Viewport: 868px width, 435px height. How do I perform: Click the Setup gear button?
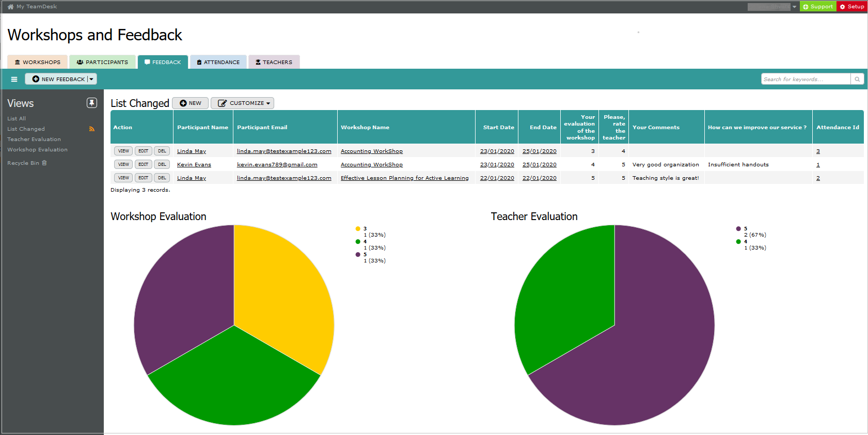(x=852, y=7)
